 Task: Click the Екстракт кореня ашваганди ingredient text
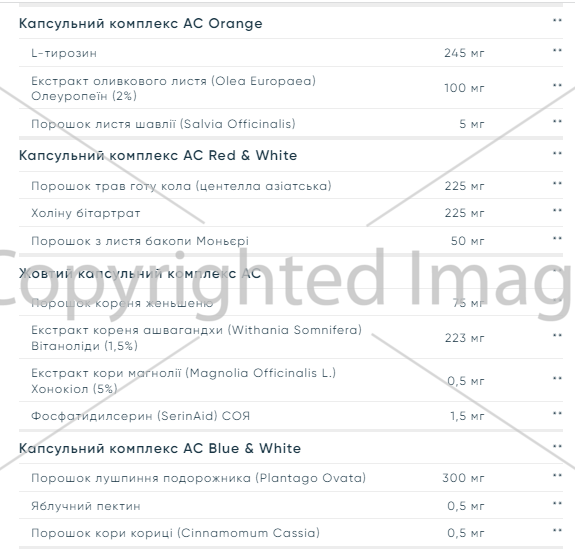click(197, 338)
